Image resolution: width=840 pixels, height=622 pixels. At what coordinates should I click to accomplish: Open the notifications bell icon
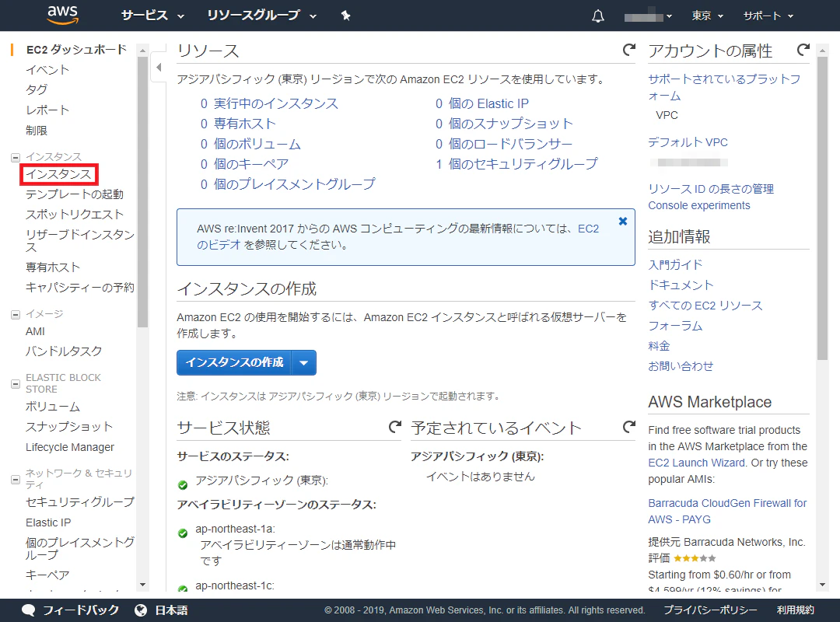click(598, 16)
